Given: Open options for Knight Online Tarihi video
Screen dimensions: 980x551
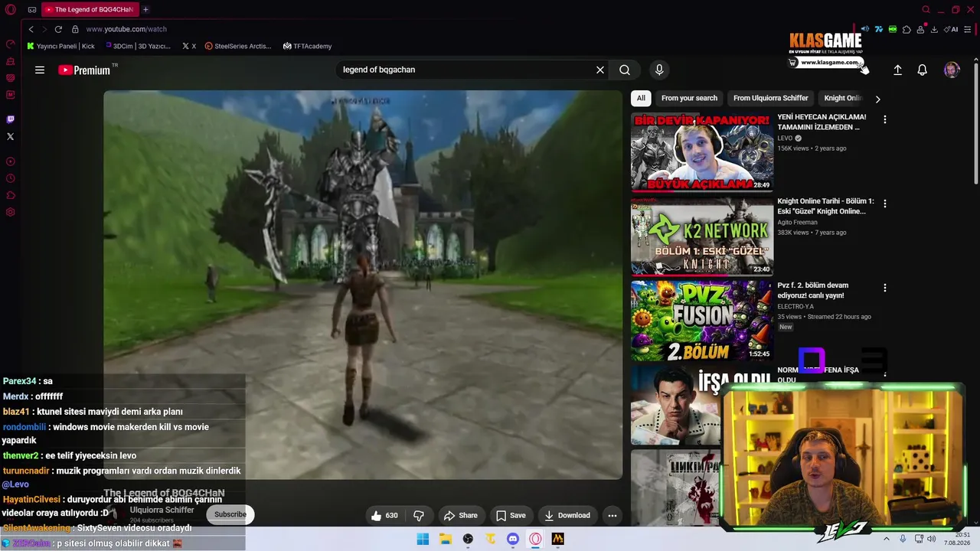Looking at the screenshot, I should click(x=885, y=204).
